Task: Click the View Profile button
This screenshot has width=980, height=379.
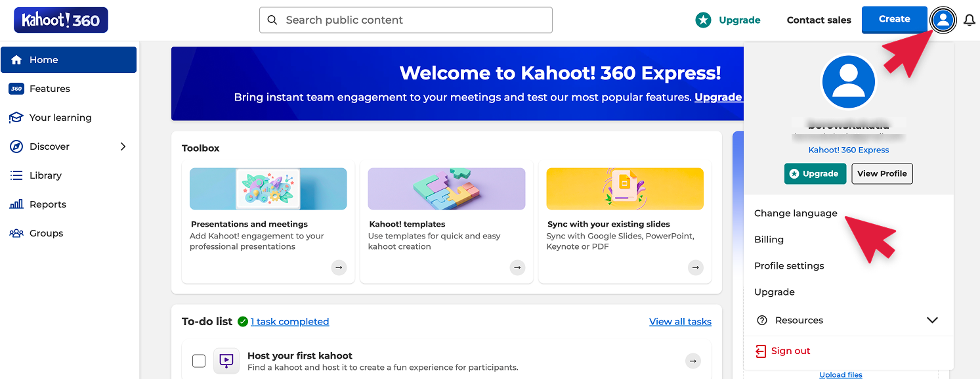Action: [x=882, y=173]
